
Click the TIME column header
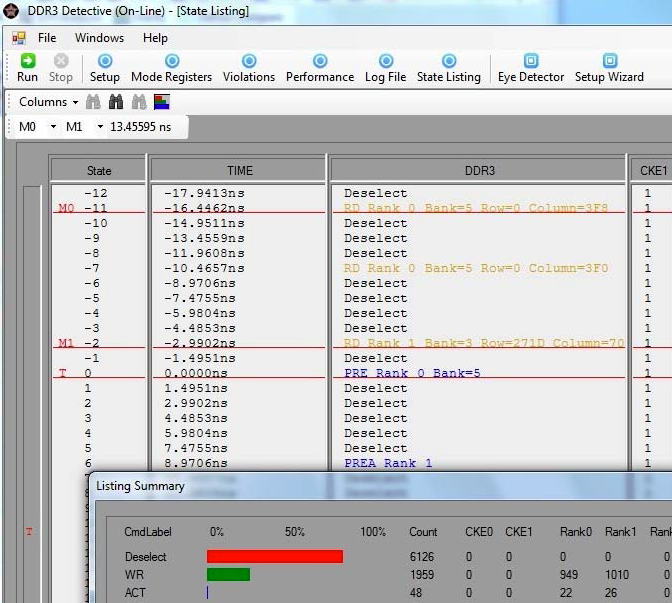click(x=239, y=171)
